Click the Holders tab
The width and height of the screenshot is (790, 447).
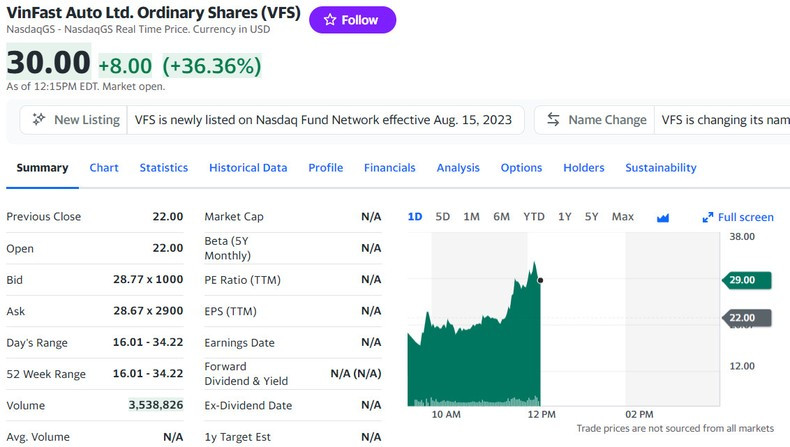pos(584,168)
